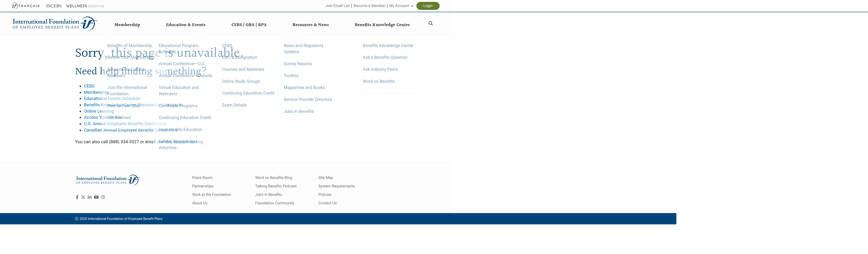Open the Membership menu

[127, 25]
